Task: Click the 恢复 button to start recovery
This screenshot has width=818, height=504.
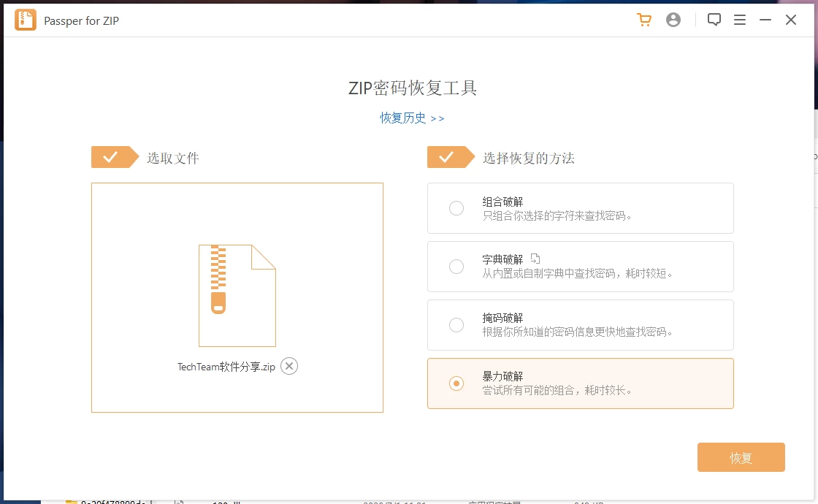Action: click(x=741, y=457)
